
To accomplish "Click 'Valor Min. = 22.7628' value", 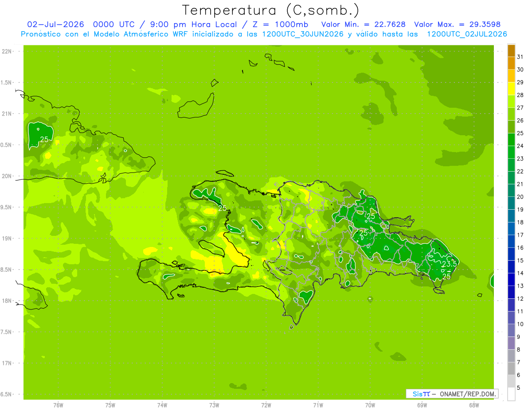I will coord(363,24).
